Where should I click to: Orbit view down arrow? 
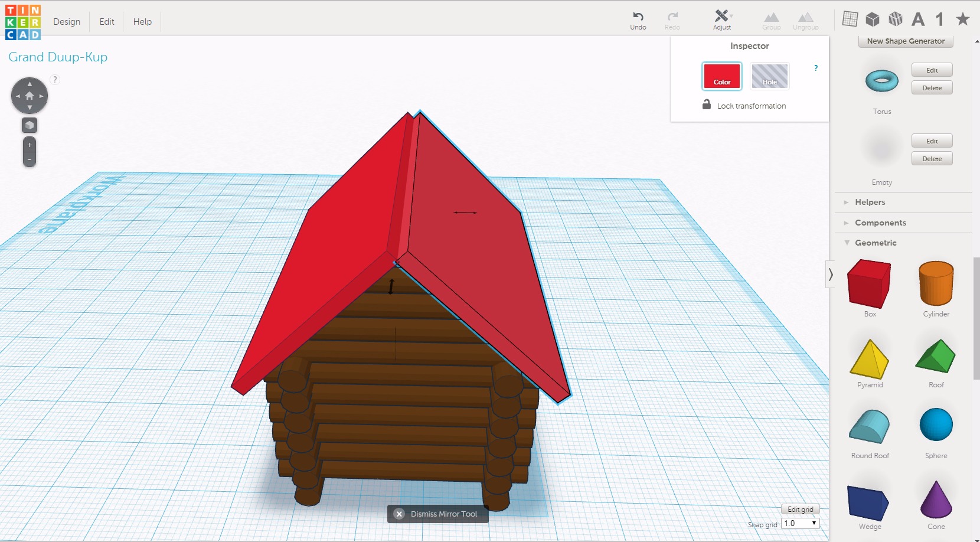click(x=30, y=107)
